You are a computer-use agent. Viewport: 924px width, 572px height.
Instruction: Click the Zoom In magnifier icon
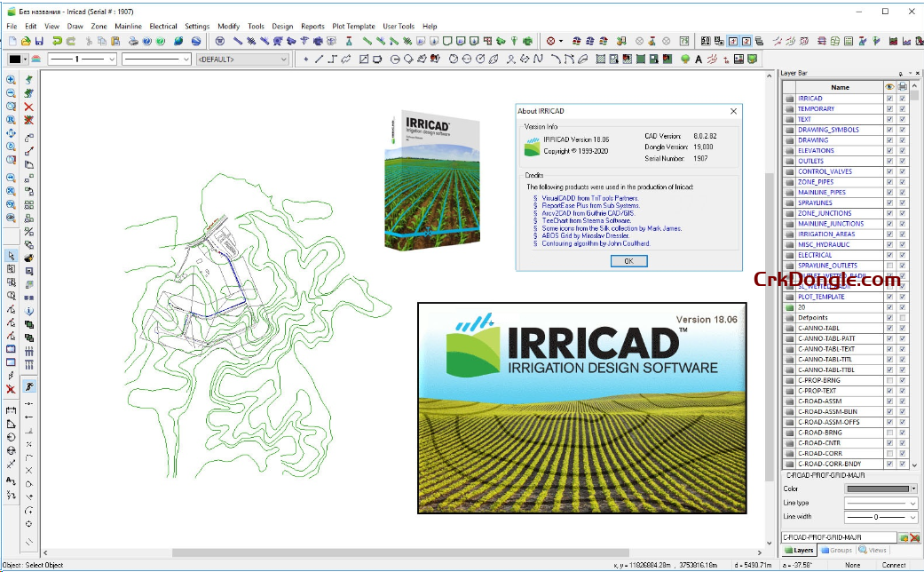(x=11, y=80)
